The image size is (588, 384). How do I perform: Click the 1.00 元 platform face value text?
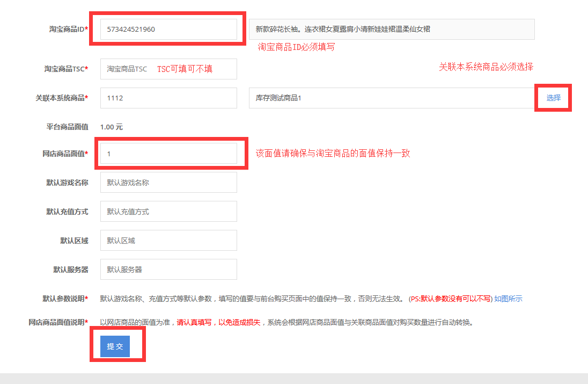click(x=112, y=127)
